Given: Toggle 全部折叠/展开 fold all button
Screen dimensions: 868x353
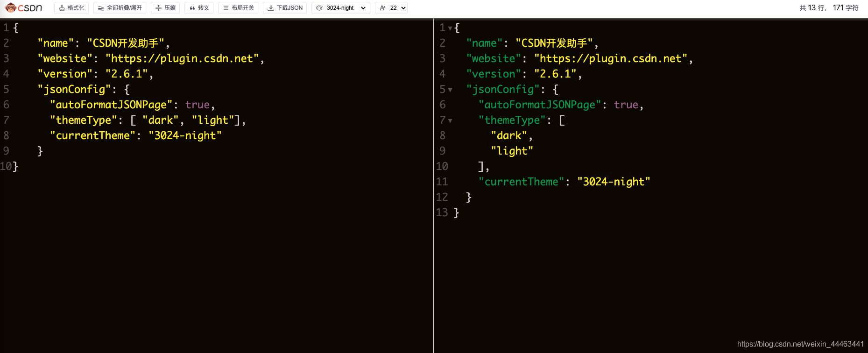Looking at the screenshot, I should coord(120,8).
